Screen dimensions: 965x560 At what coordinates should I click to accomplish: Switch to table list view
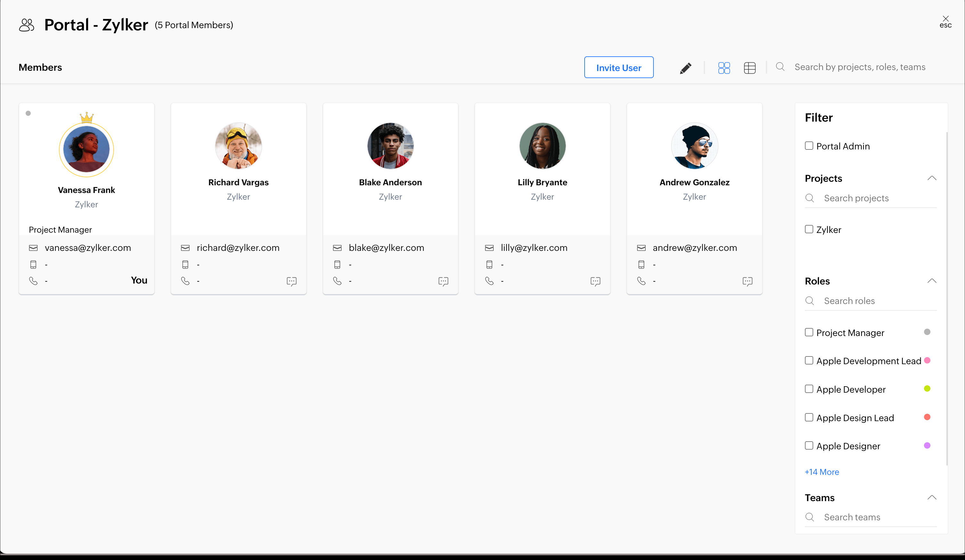tap(750, 68)
